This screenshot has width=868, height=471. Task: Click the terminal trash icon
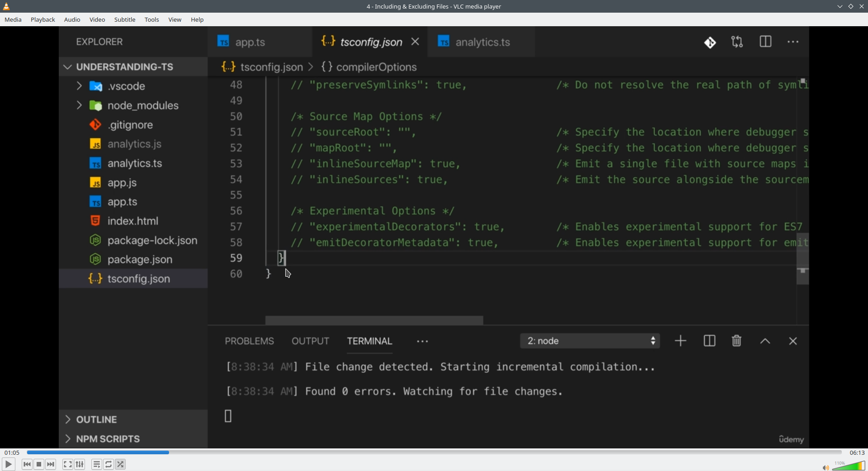click(x=736, y=341)
